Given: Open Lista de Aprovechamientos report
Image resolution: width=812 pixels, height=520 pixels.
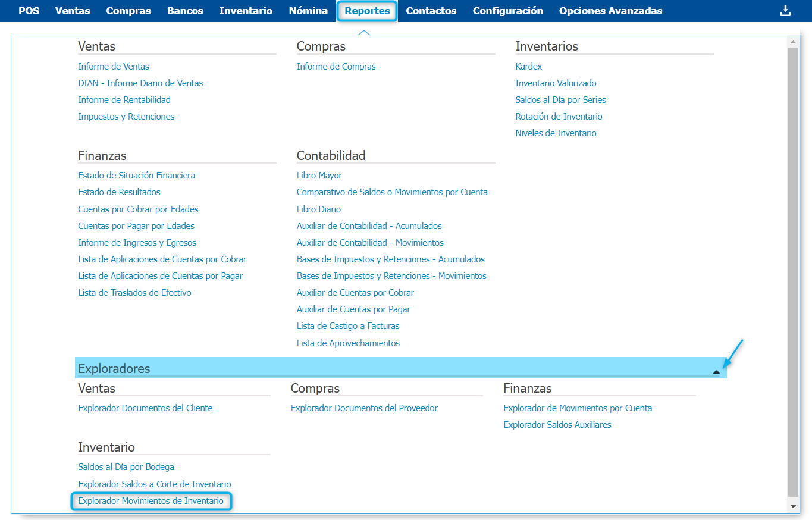Looking at the screenshot, I should pos(348,343).
